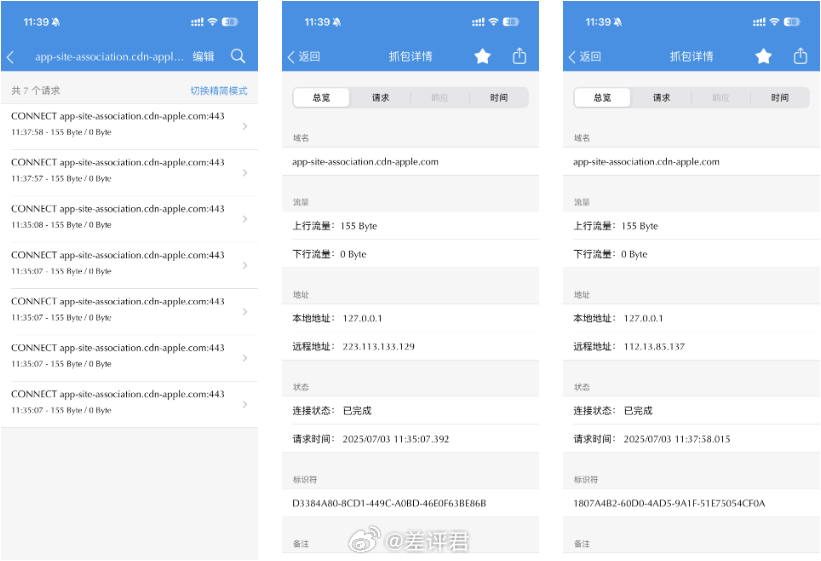Tap the share icon on right screen

800,56
